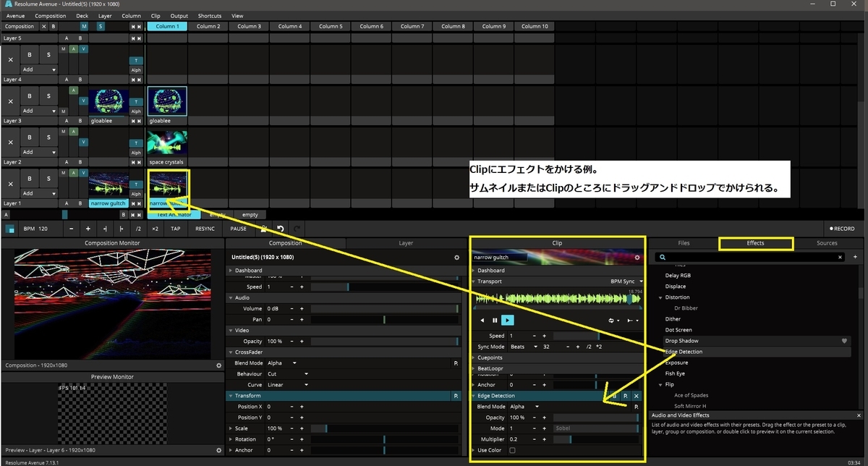Click the PAUSE button
Image resolution: width=868 pixels, height=466 pixels.
tap(239, 229)
